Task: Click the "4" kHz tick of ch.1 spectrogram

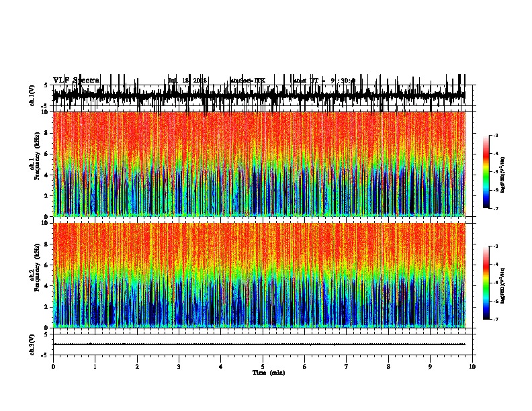Action: [x=47, y=175]
